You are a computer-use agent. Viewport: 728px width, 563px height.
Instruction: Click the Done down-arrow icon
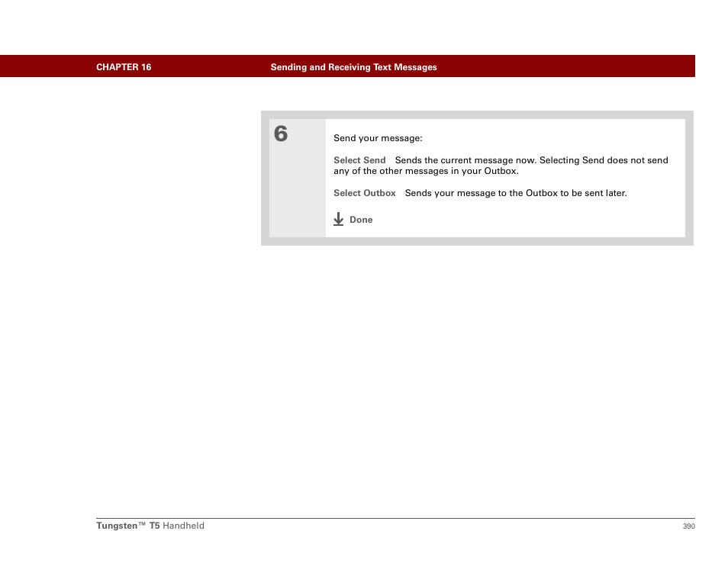(x=339, y=219)
